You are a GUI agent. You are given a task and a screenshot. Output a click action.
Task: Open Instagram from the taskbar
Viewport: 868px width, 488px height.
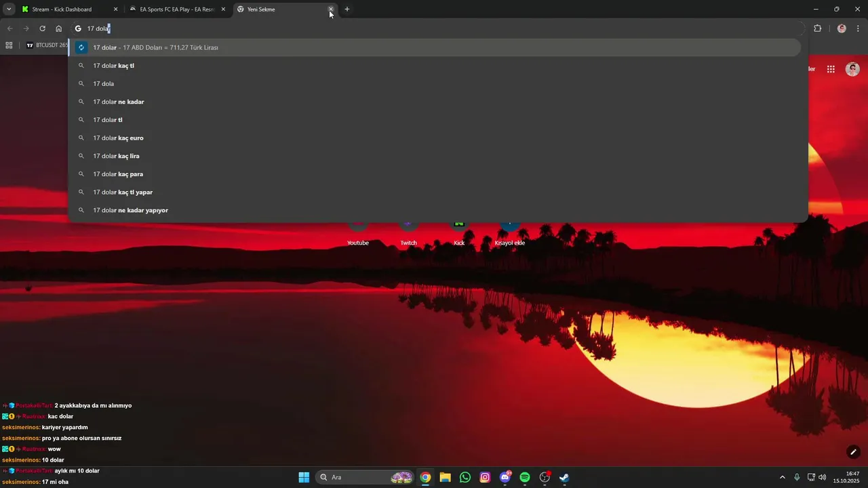[485, 477]
